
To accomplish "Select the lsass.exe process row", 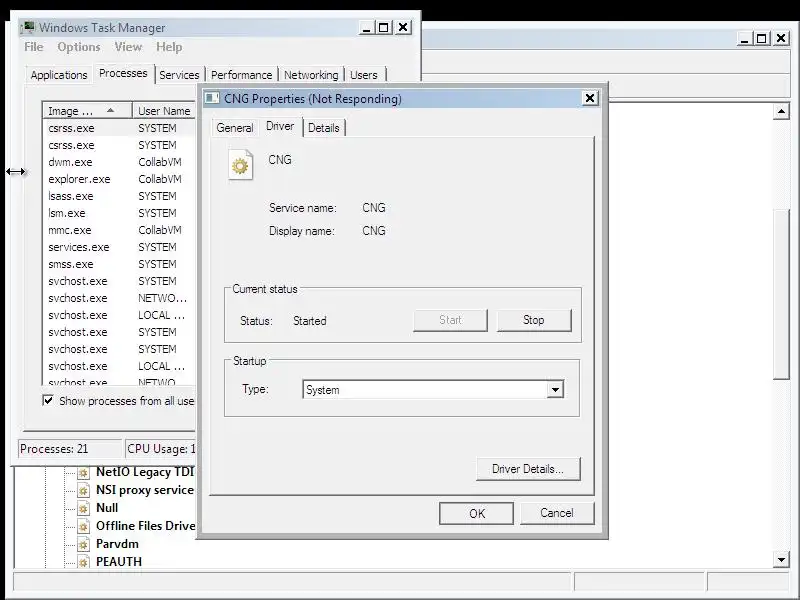I will tap(119, 196).
